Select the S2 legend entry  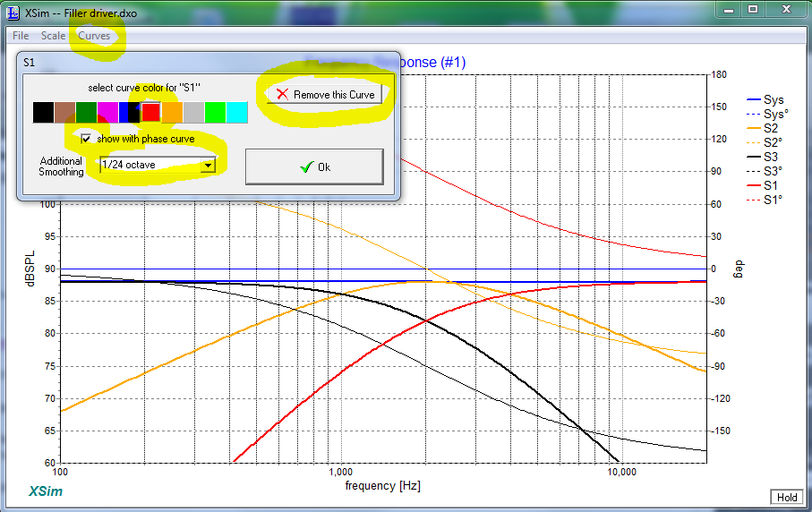pos(762,128)
